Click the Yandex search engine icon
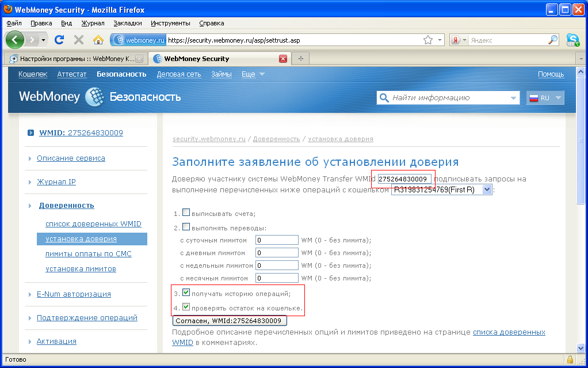Image resolution: width=588 pixels, height=368 pixels. click(x=456, y=40)
